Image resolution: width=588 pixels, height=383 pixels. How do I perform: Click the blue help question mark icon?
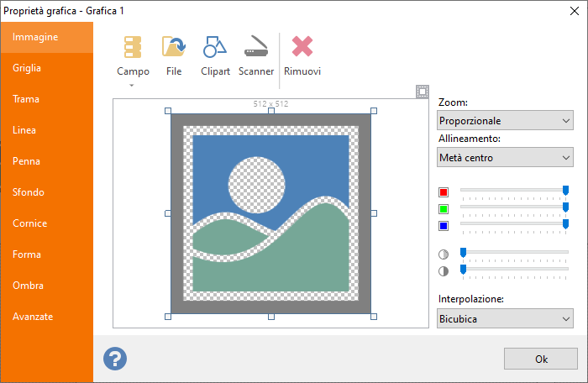point(115,359)
